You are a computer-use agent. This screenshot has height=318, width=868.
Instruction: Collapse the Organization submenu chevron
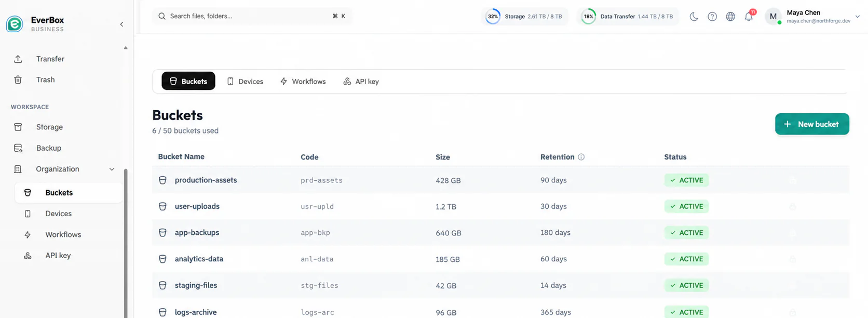(x=112, y=169)
